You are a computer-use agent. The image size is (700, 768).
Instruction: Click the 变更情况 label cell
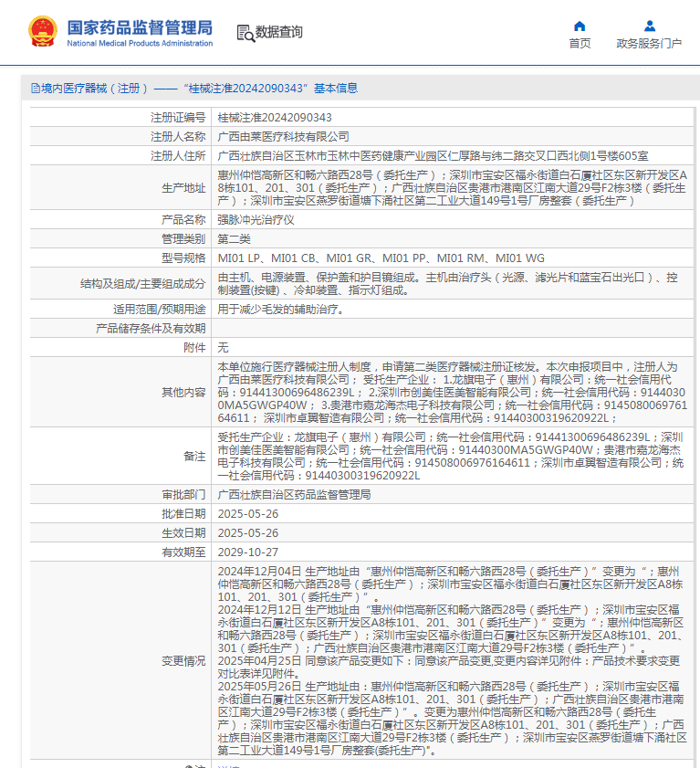[120, 661]
